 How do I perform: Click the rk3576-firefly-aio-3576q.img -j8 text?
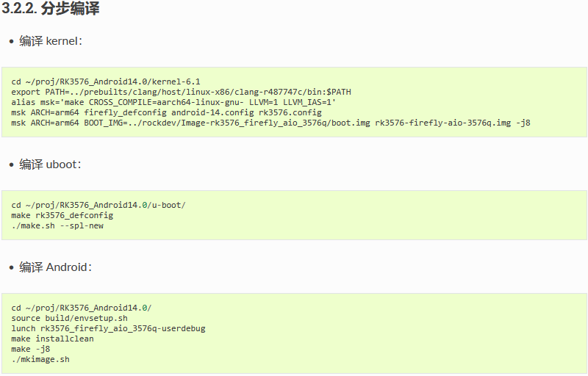click(453, 123)
